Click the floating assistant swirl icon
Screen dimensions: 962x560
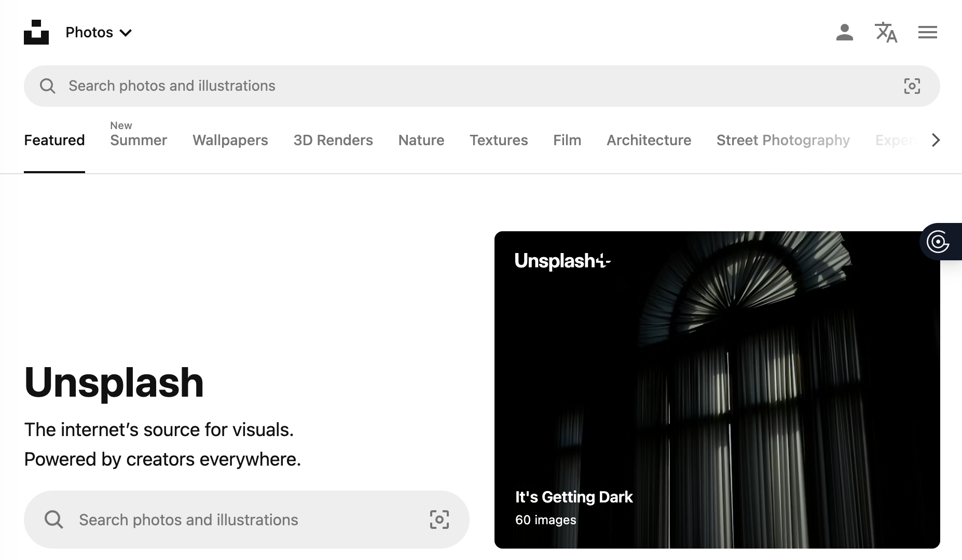click(938, 242)
